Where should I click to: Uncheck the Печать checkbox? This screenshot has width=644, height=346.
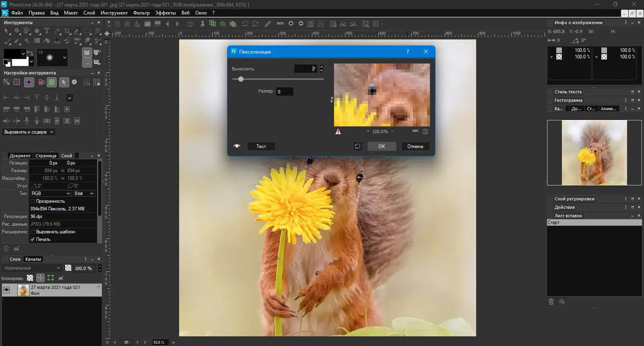[x=33, y=239]
